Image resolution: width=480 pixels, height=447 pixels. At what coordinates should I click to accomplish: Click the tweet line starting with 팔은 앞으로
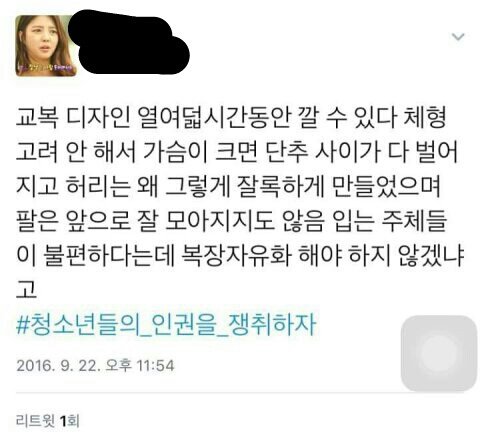coord(231,221)
